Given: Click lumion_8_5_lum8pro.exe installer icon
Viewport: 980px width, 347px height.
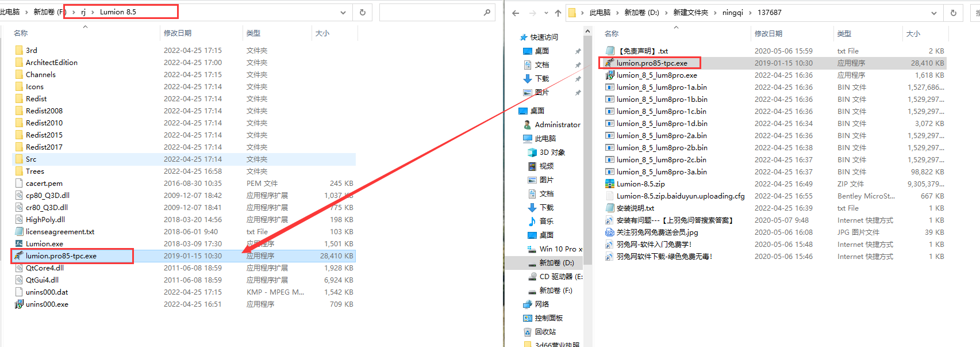Looking at the screenshot, I should 610,75.
